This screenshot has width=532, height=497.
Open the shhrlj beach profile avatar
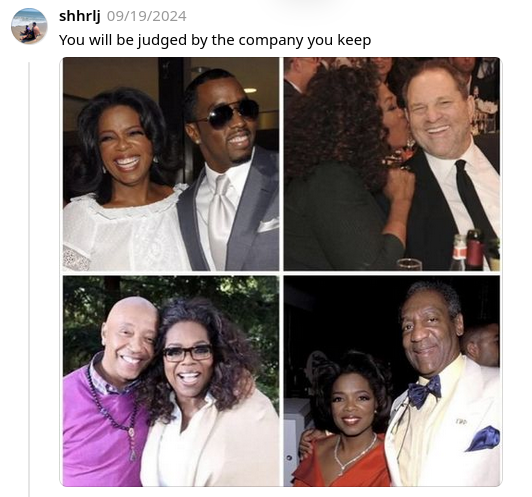29,26
